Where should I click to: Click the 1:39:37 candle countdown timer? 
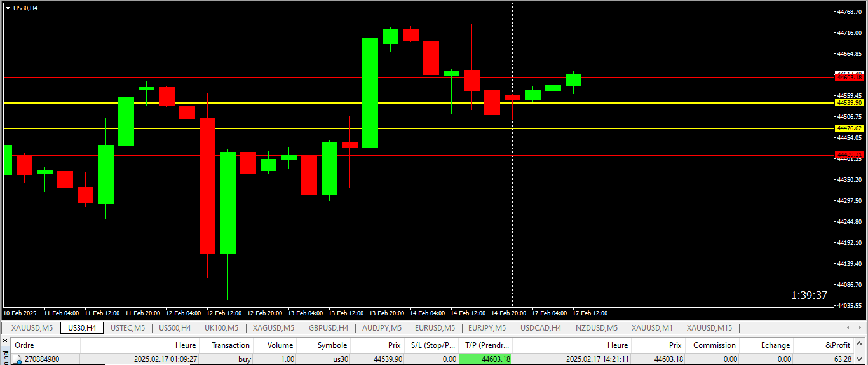tap(809, 295)
